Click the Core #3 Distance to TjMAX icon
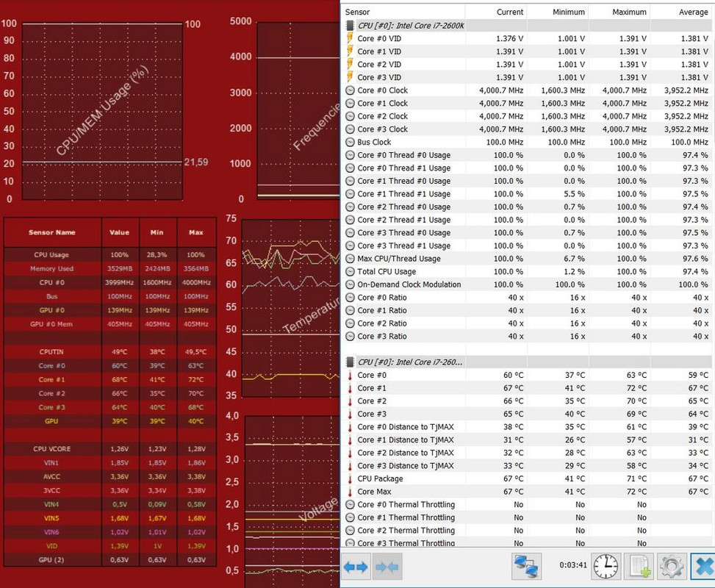The width and height of the screenshot is (715, 588). coord(351,466)
